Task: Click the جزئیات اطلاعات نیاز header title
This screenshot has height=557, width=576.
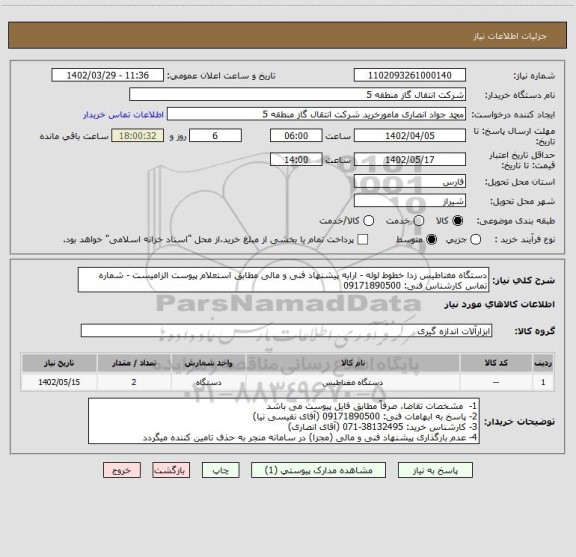Action: pos(510,36)
